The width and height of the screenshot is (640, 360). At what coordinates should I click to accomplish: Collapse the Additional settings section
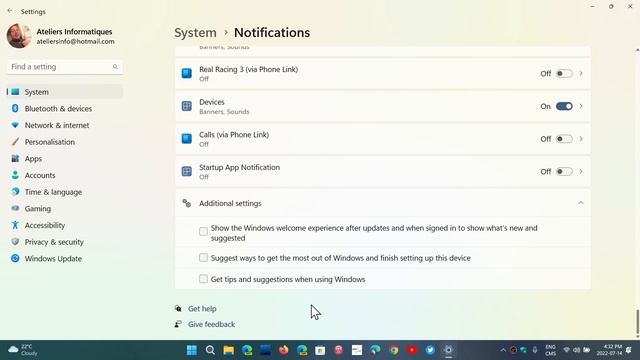(x=580, y=203)
